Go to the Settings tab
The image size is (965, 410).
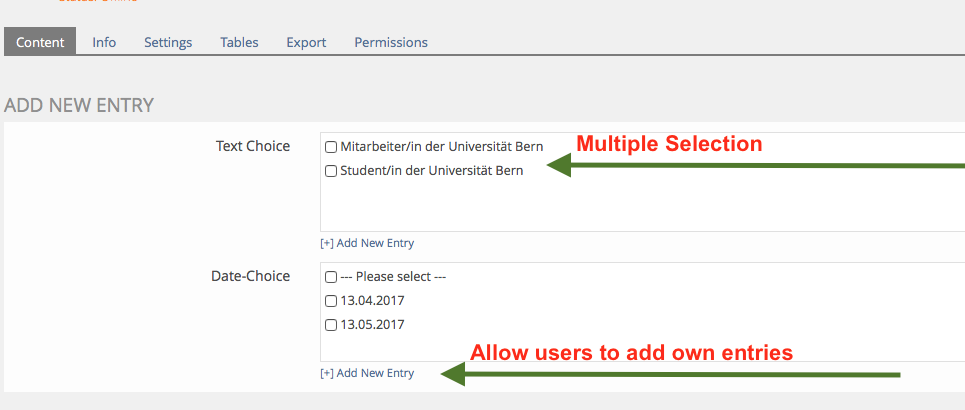168,42
